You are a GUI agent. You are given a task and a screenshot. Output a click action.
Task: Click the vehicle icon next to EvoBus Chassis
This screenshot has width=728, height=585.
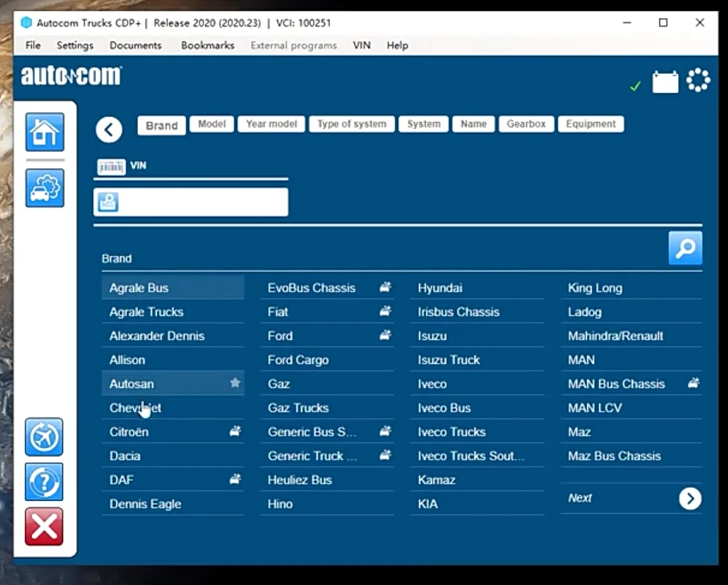click(385, 287)
